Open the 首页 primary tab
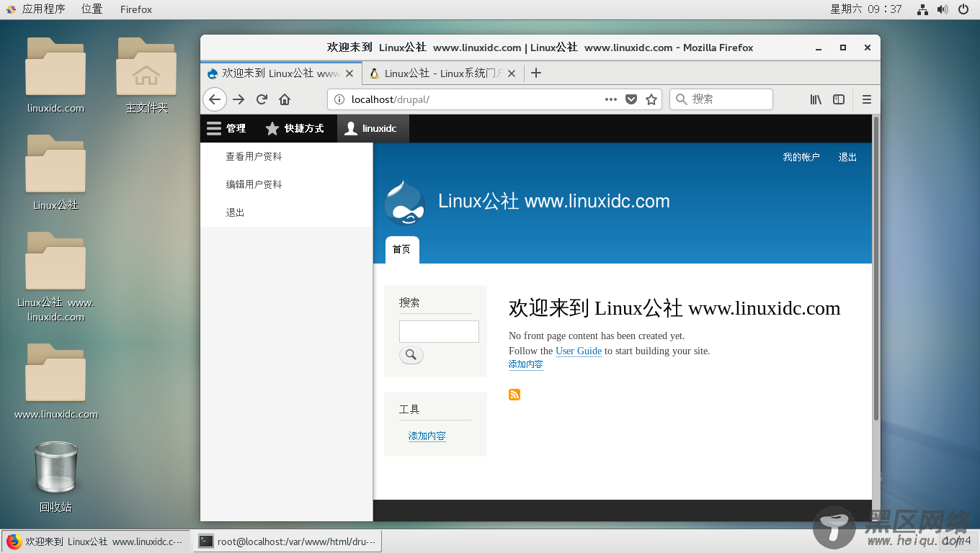Image resolution: width=980 pixels, height=553 pixels. click(401, 249)
